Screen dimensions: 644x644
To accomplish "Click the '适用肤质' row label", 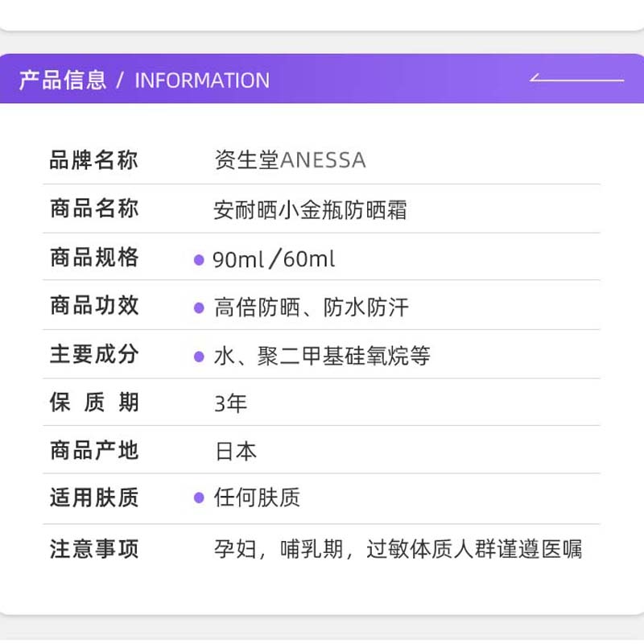I will (x=94, y=497).
